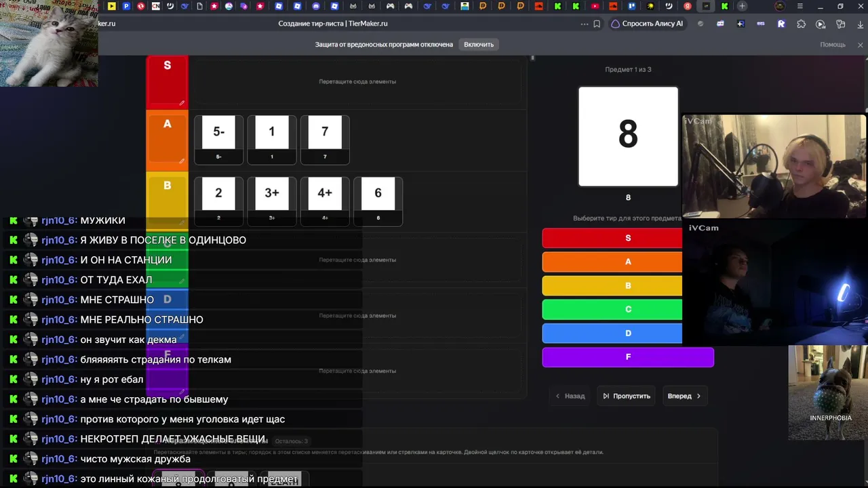Viewport: 868px width, 488px height.
Task: Open the downloads arrow icon
Action: 860,24
